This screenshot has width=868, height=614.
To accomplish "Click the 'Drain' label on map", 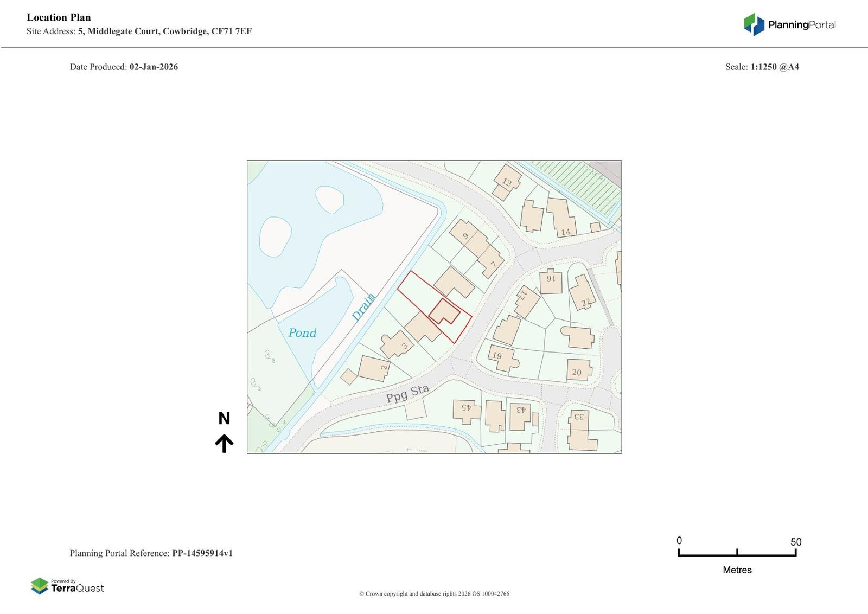I will click(x=363, y=307).
